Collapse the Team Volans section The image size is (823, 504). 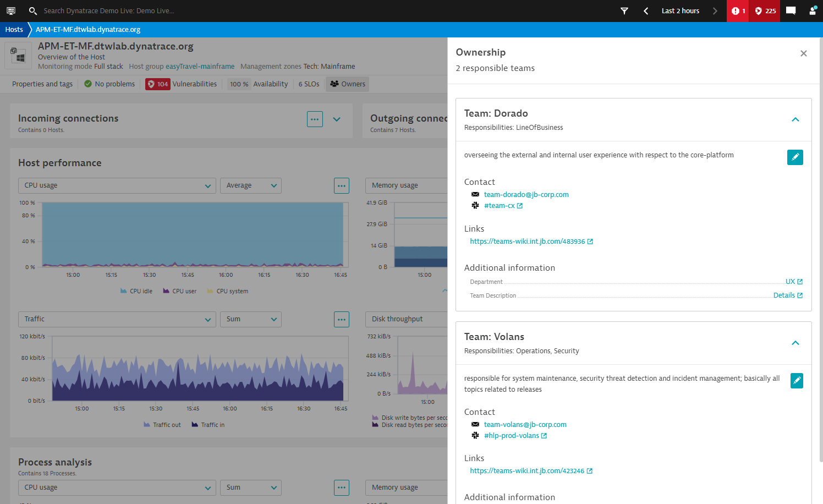click(795, 343)
